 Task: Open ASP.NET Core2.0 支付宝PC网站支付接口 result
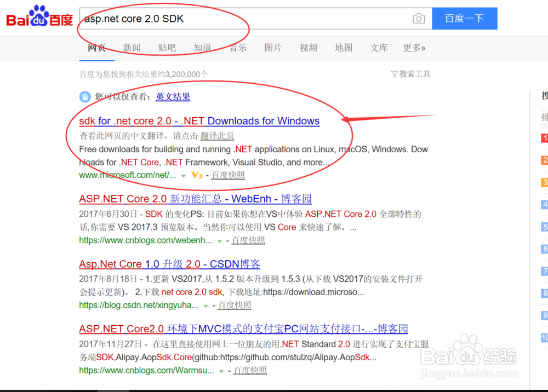tap(244, 329)
